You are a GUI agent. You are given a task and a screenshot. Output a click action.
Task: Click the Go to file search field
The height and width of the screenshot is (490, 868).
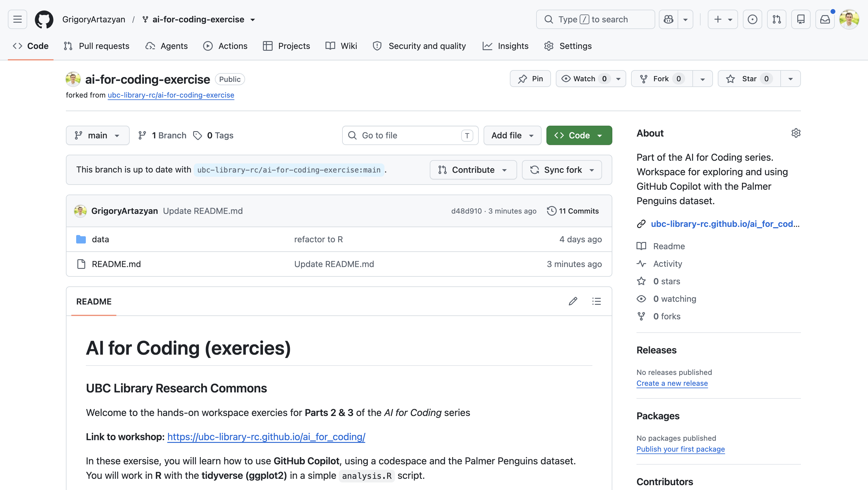[x=410, y=135]
